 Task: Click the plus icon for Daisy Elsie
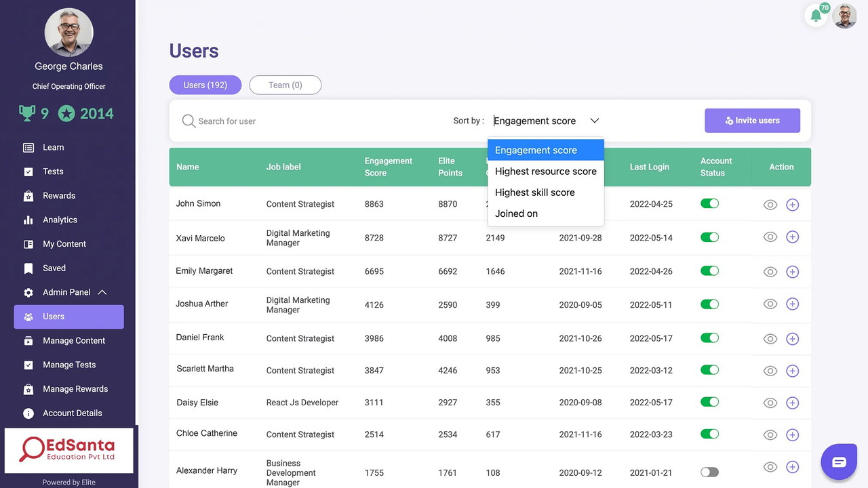tap(792, 403)
